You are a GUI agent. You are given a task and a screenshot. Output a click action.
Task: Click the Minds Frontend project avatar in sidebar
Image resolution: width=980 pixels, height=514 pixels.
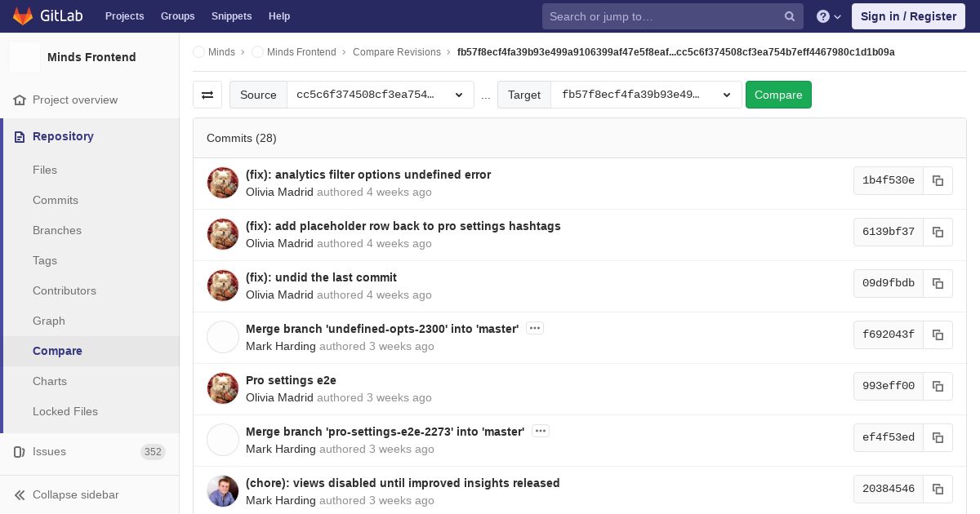24,57
